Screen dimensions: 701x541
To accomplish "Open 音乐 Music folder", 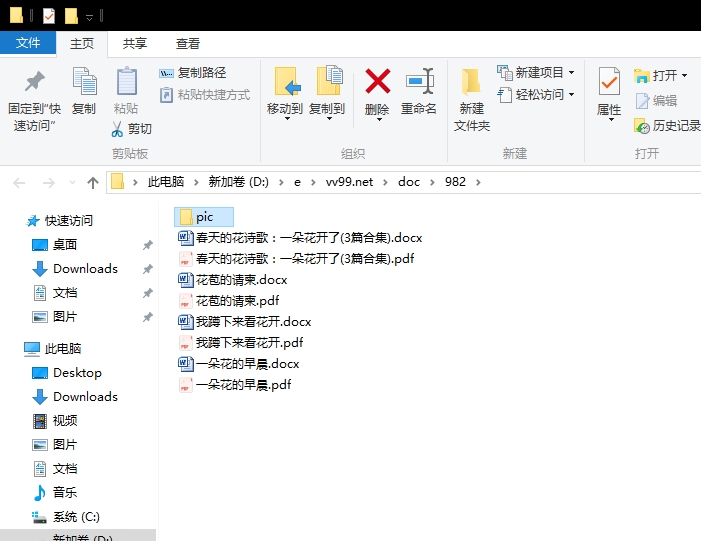I will click(55, 493).
